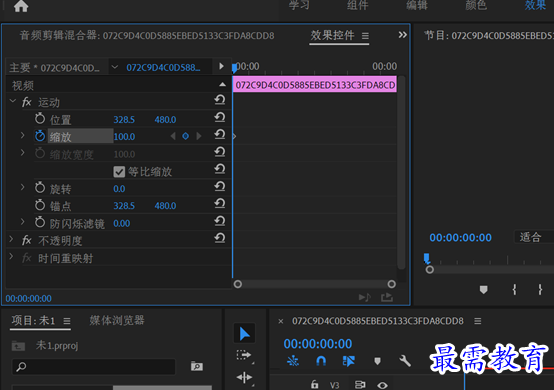Reset the 缩放 parameter
The height and width of the screenshot is (390, 554).
tap(220, 135)
